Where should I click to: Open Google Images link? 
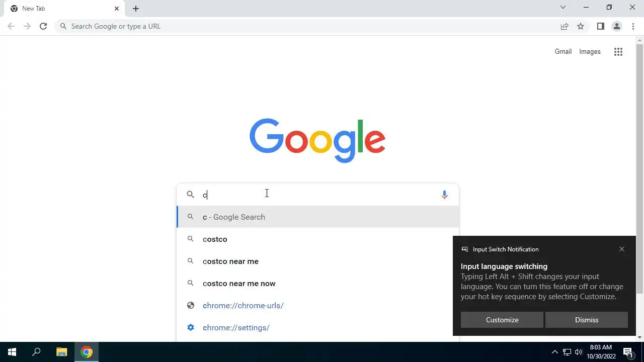click(x=590, y=51)
